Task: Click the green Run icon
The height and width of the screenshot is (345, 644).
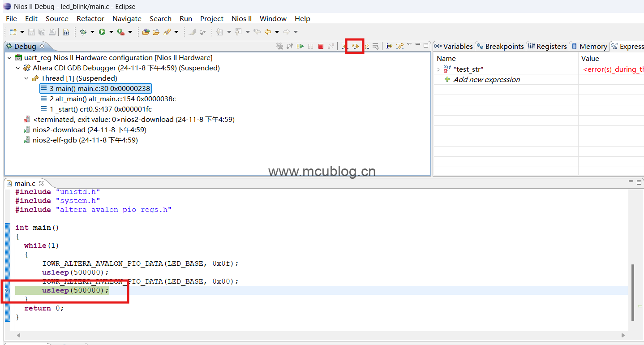Action: point(102,32)
